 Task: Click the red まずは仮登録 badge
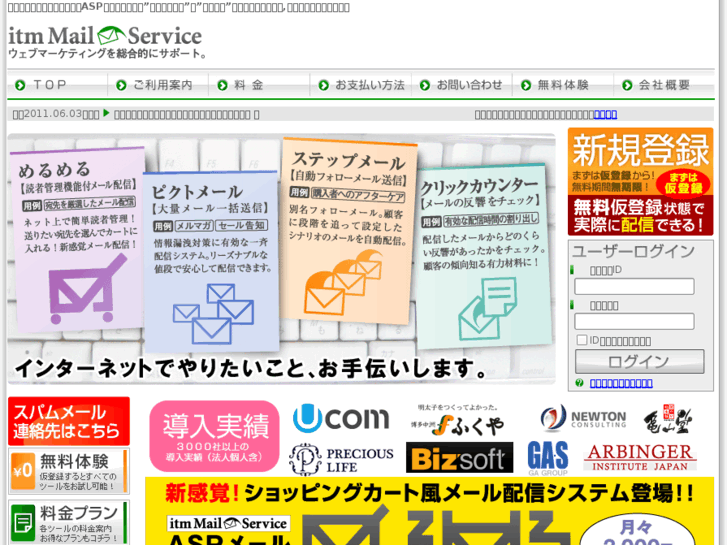(x=683, y=183)
